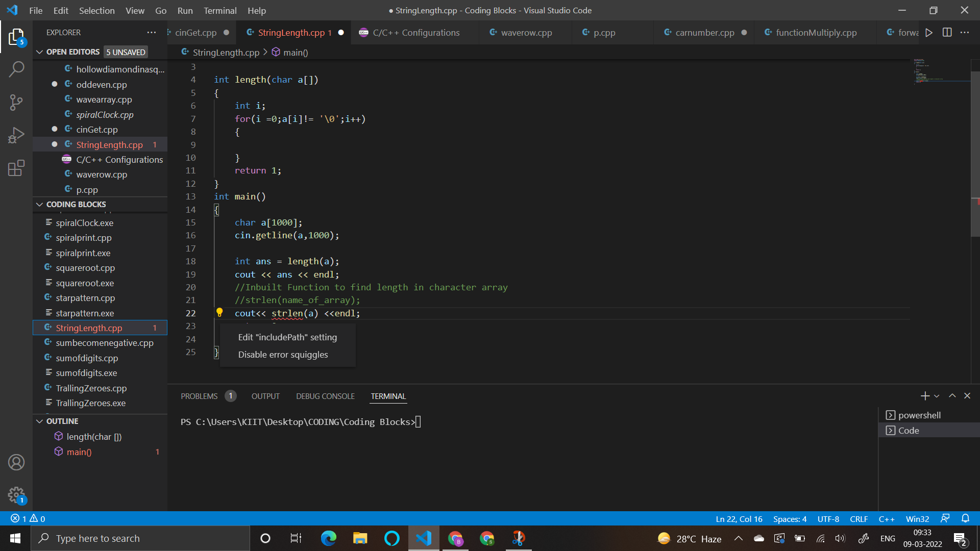Screen dimensions: 980x551
Task: Open the Search view in activity bar
Action: [16, 69]
